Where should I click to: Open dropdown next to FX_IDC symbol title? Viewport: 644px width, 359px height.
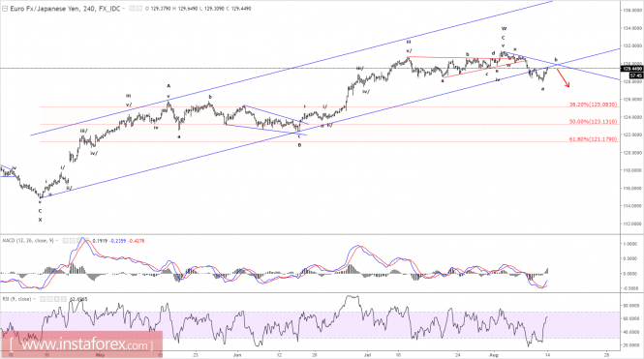(124, 8)
